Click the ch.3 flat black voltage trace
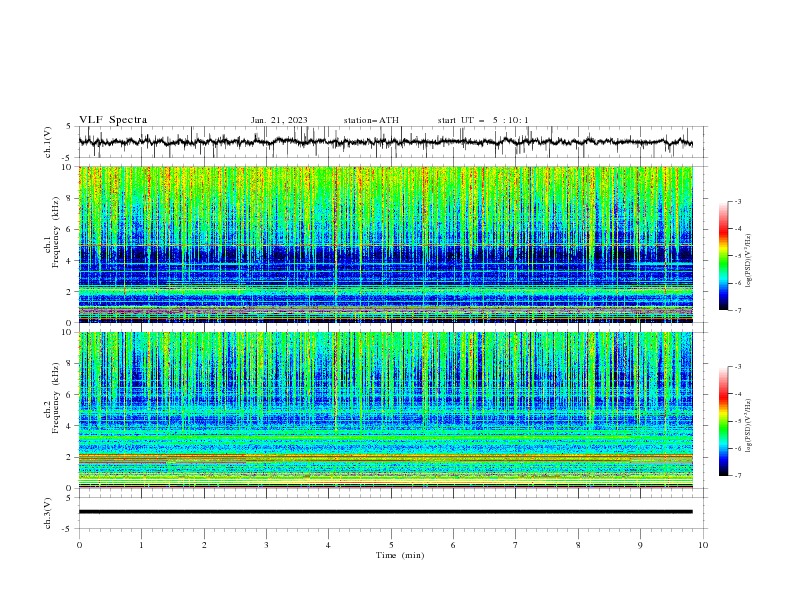Image resolution: width=792 pixels, height=612 pixels. tap(385, 512)
